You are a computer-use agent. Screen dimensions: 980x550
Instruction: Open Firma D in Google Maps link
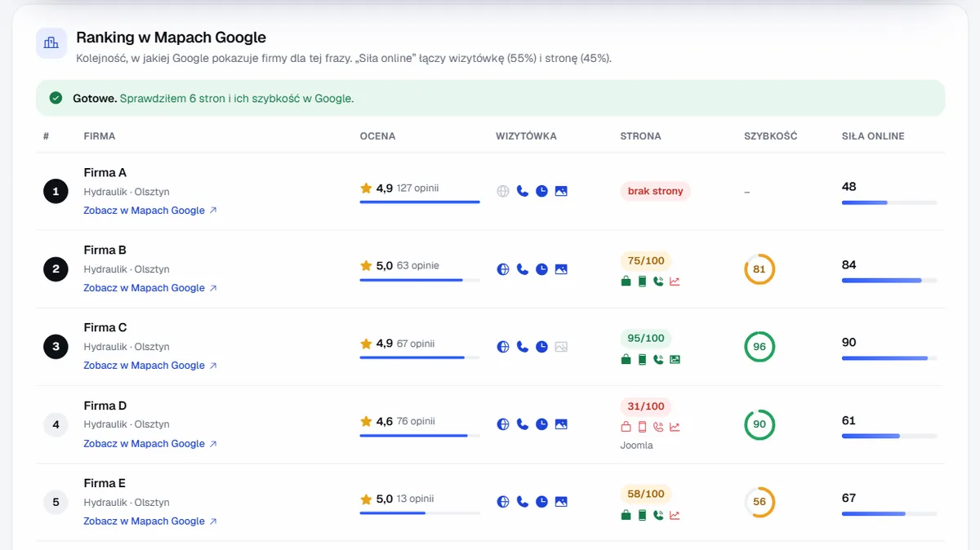coord(150,444)
